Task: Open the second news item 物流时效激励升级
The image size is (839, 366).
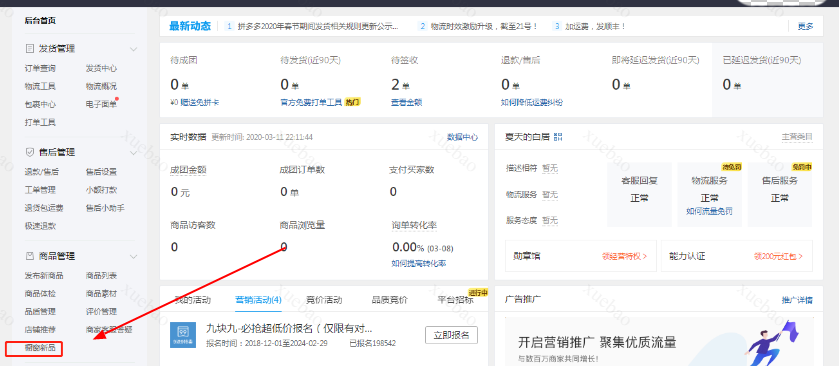Action: tap(484, 26)
